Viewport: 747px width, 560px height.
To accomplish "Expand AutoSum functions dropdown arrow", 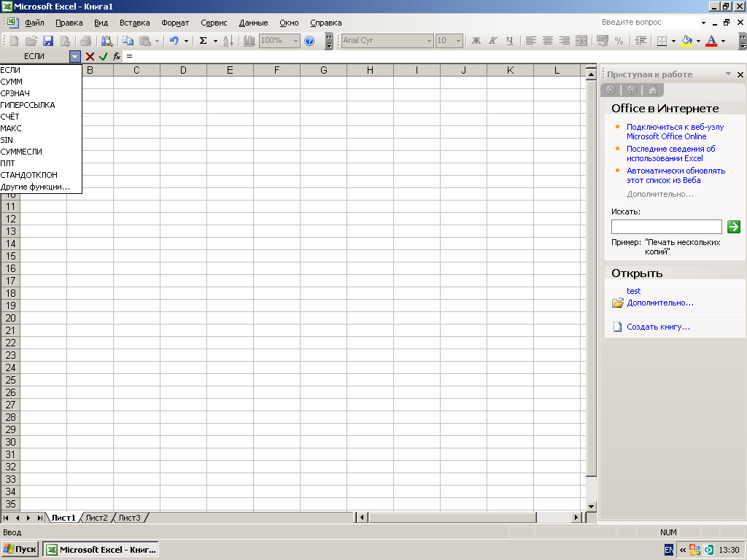I will [215, 41].
